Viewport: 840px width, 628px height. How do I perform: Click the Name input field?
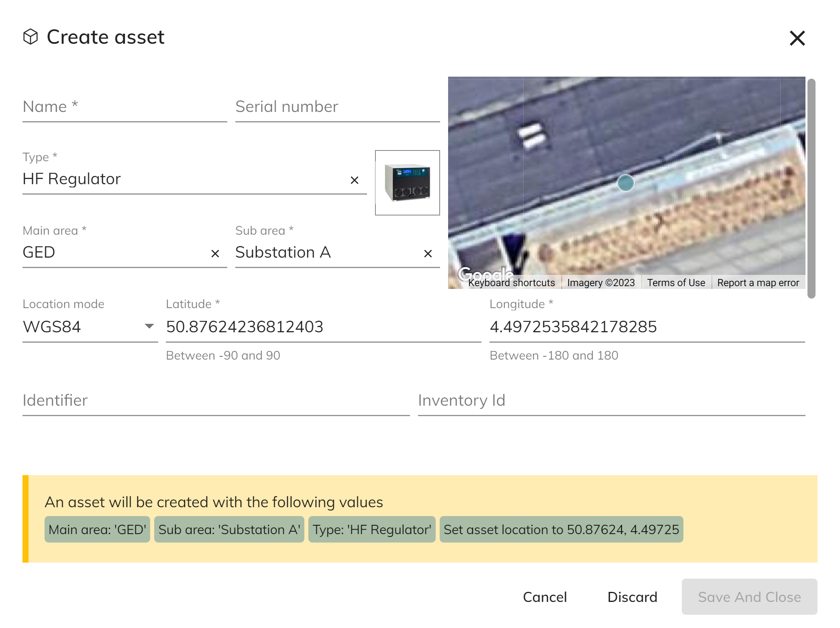[124, 107]
